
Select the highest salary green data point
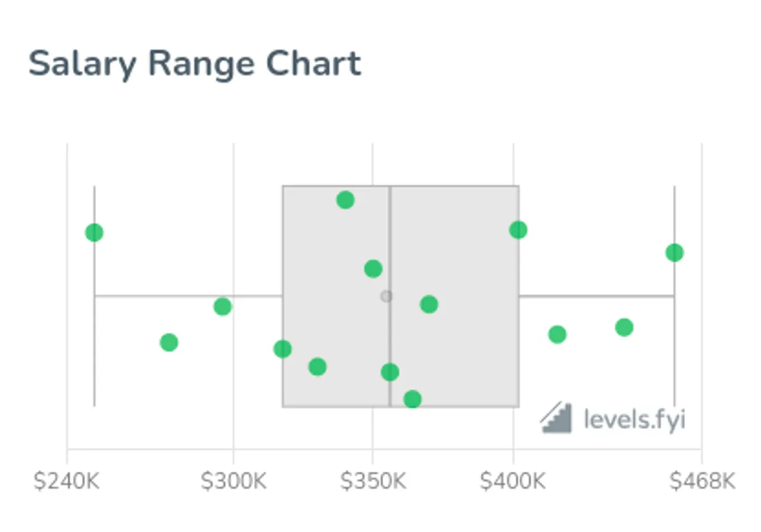click(x=674, y=253)
